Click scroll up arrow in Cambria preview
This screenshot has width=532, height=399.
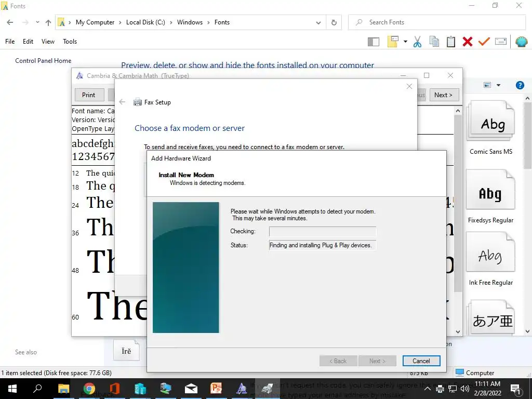tap(458, 111)
